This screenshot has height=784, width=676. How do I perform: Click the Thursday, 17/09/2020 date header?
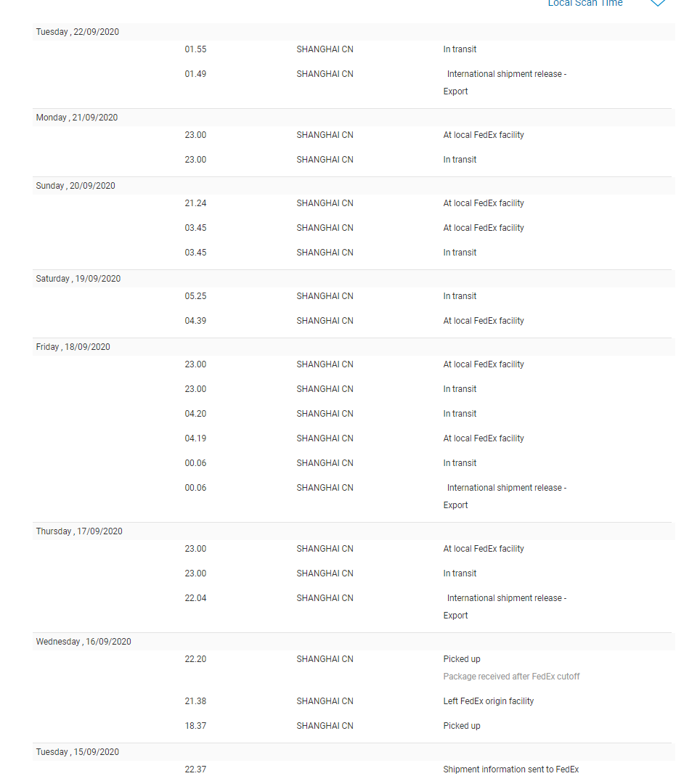pyautogui.click(x=79, y=531)
